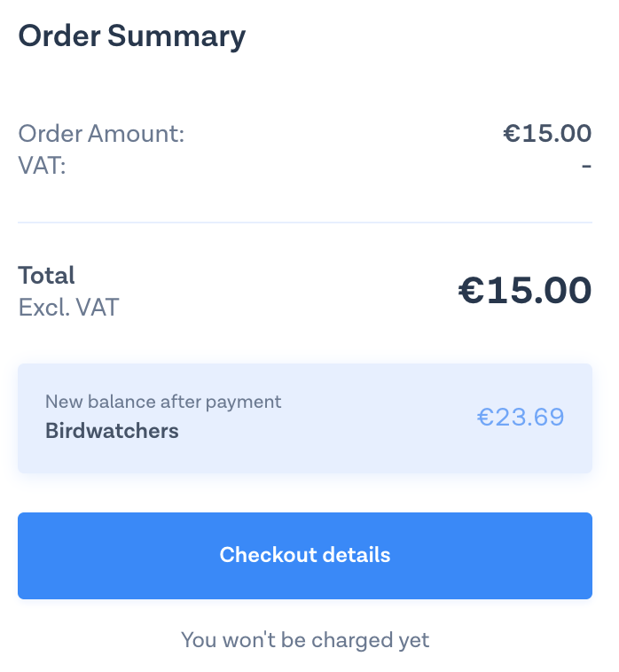
Task: Click the You won't be charged yet note
Action: tap(305, 639)
